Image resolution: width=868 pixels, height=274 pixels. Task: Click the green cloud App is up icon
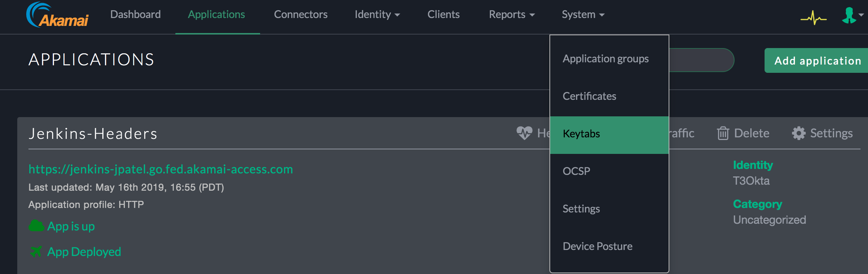(x=36, y=226)
